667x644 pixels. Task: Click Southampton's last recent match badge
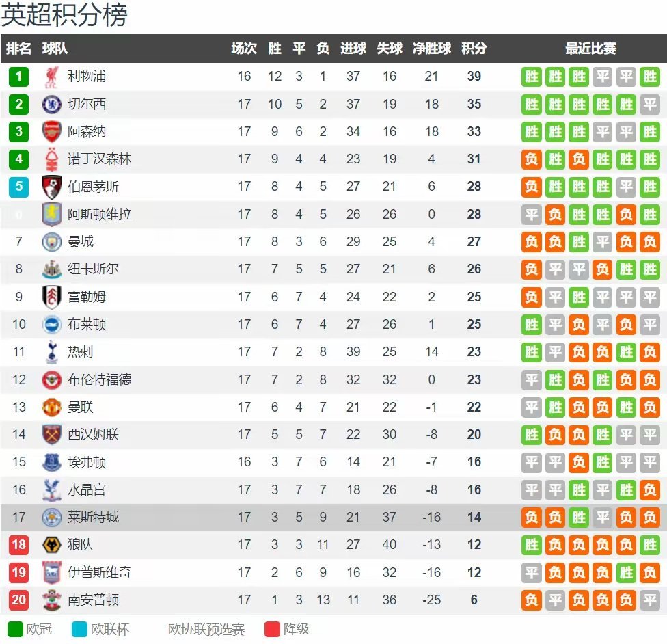[x=650, y=600]
